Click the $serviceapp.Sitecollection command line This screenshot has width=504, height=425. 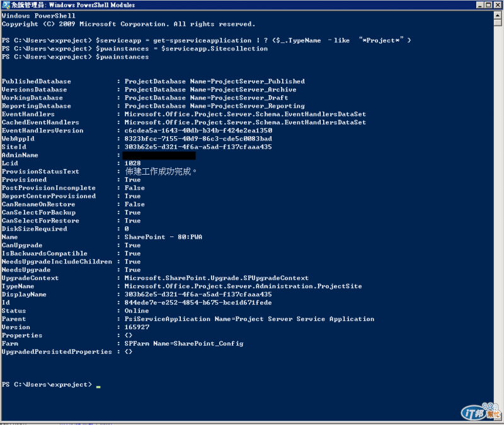pos(135,49)
